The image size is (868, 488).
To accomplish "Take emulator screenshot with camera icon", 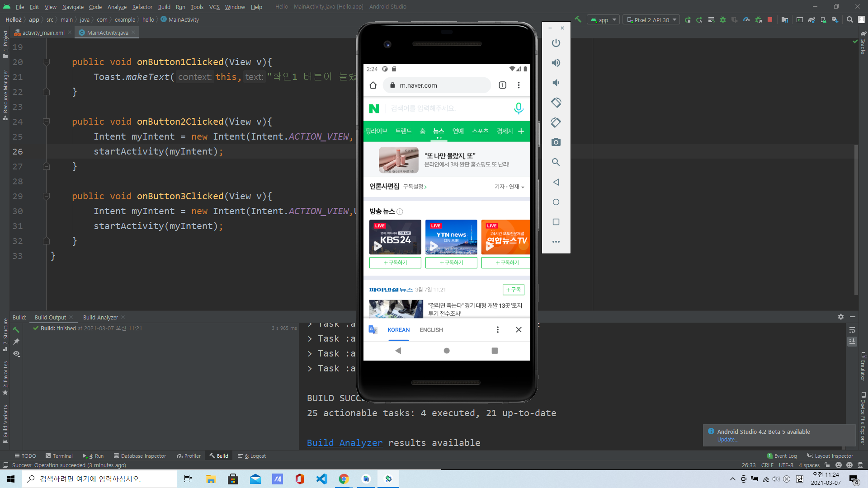I will point(556,142).
